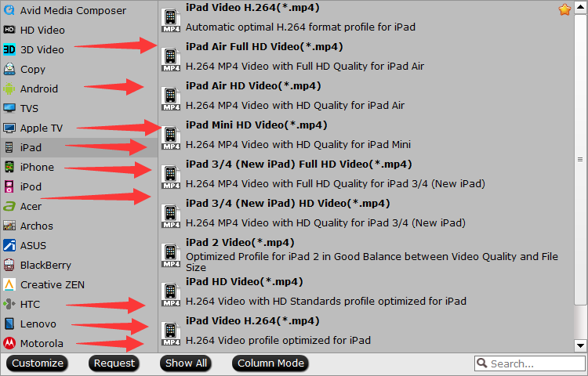Click the iPhone device icon

(9, 167)
